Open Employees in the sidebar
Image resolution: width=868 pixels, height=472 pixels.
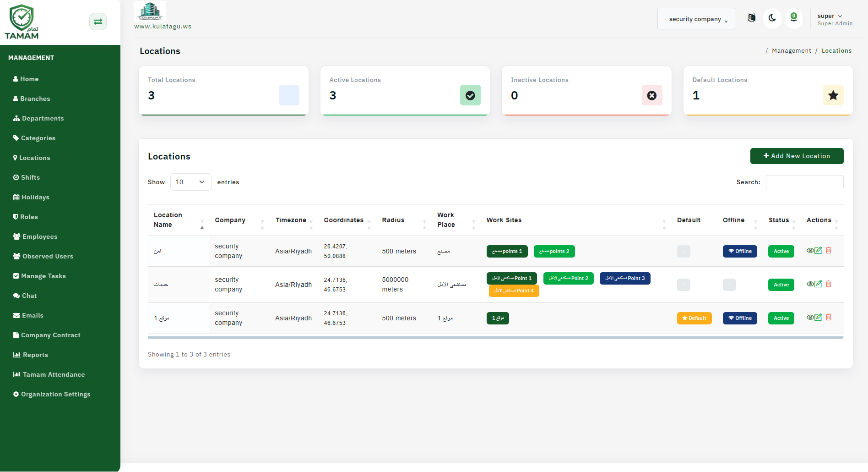point(35,236)
